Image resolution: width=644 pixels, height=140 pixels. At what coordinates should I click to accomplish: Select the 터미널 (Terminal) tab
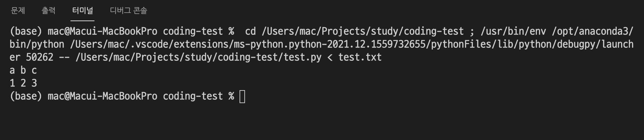click(82, 11)
